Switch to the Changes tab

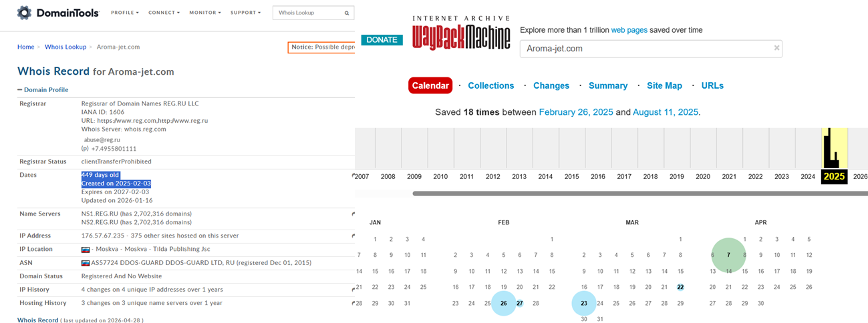(551, 85)
